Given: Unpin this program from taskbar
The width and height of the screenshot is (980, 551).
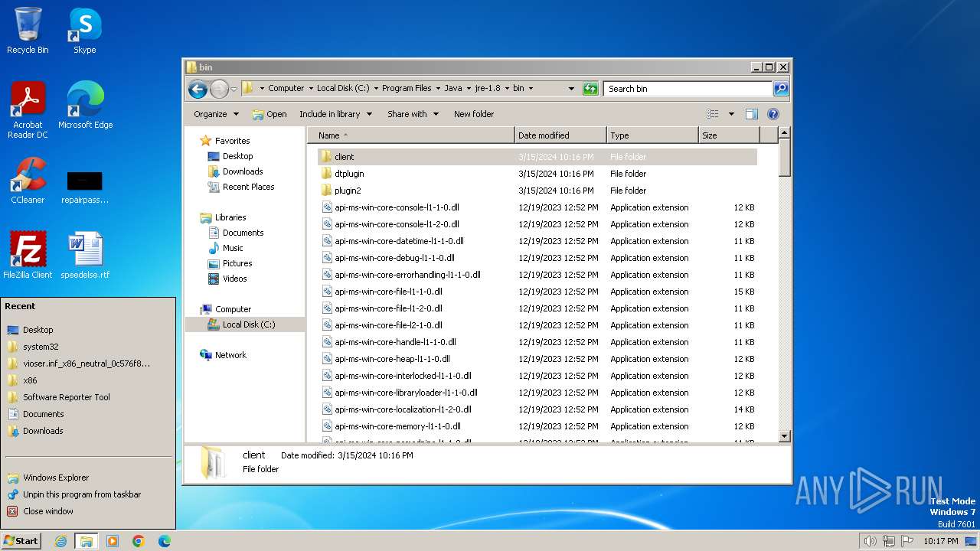Looking at the screenshot, I should click(x=90, y=494).
